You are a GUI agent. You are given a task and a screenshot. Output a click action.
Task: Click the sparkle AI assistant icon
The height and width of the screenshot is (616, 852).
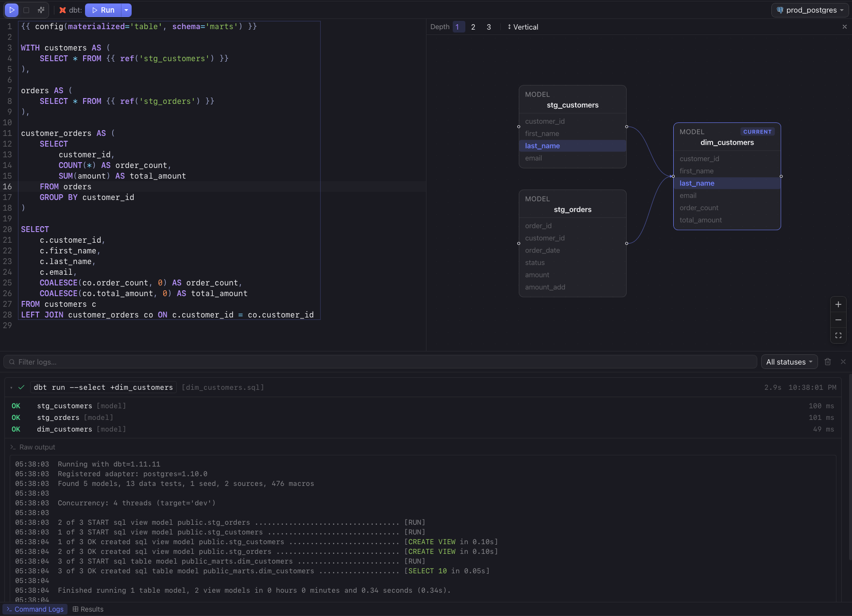tap(41, 10)
